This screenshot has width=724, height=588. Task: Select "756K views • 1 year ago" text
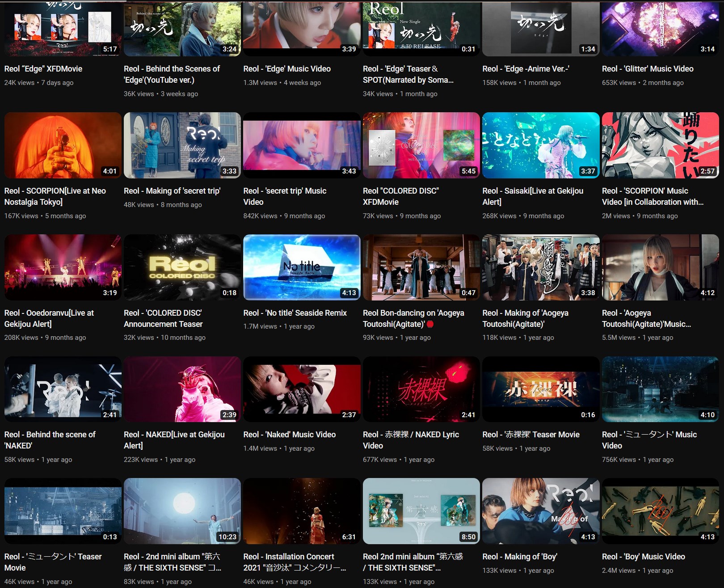click(638, 460)
